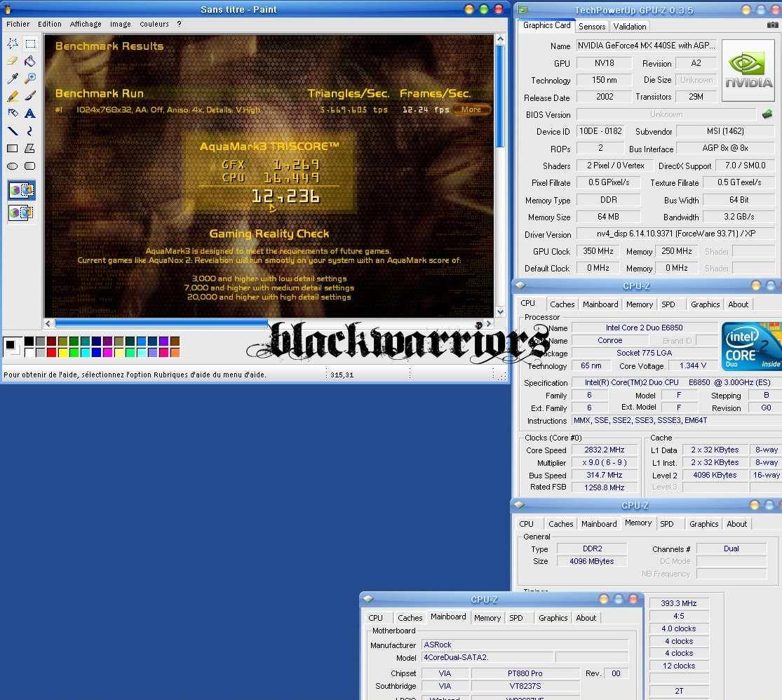Click the 'PT880 Pro' chipset field
782x700 pixels.
point(525,673)
